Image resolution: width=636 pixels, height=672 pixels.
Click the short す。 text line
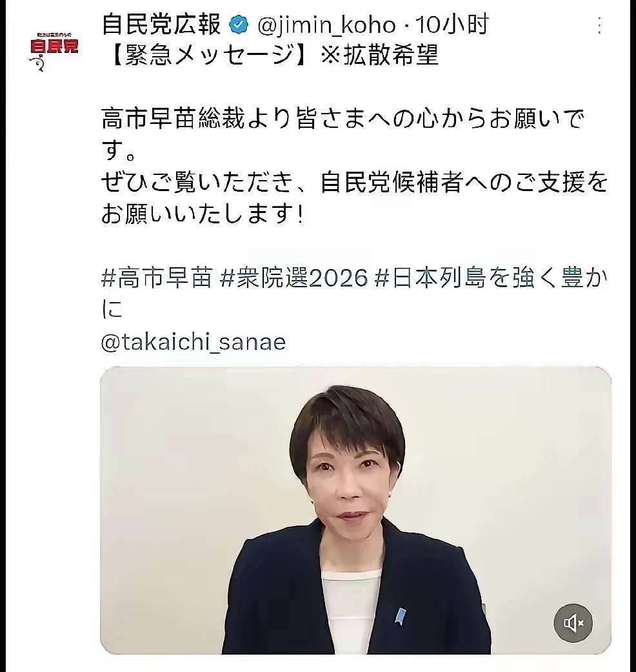pyautogui.click(x=119, y=150)
